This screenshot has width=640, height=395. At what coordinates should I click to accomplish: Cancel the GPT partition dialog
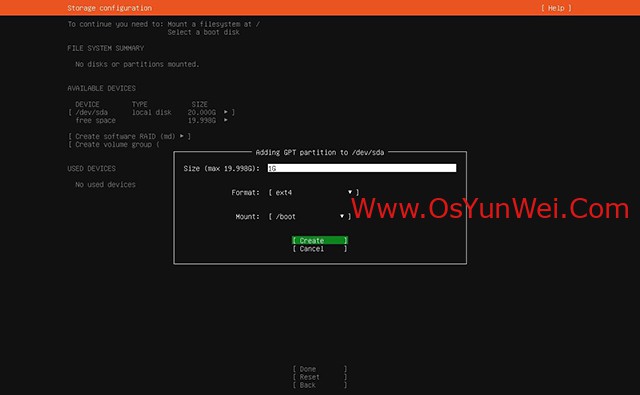[320, 249]
